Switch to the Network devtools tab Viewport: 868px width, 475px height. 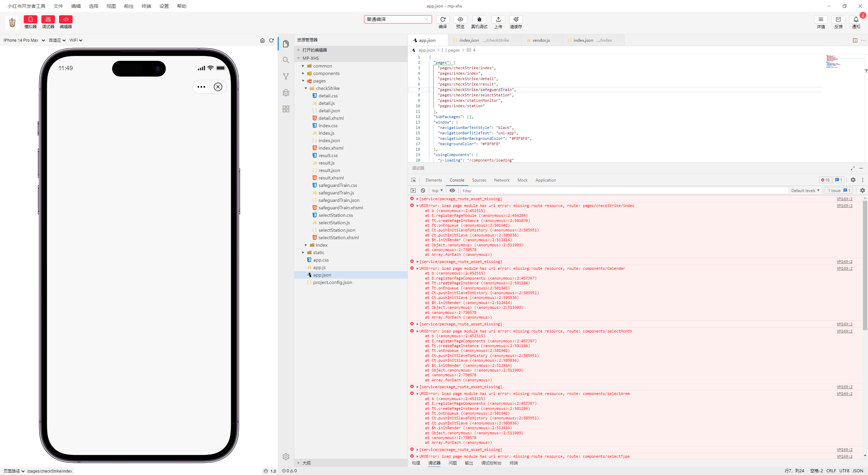[502, 180]
